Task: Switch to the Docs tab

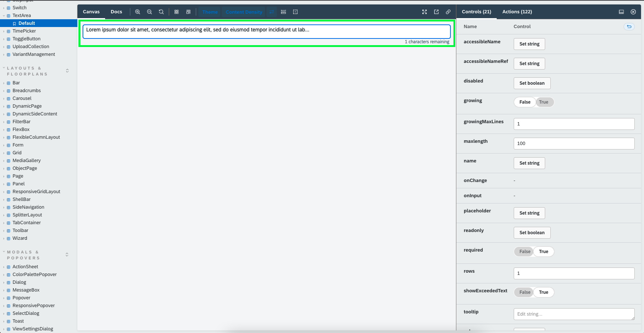Action: [116, 11]
